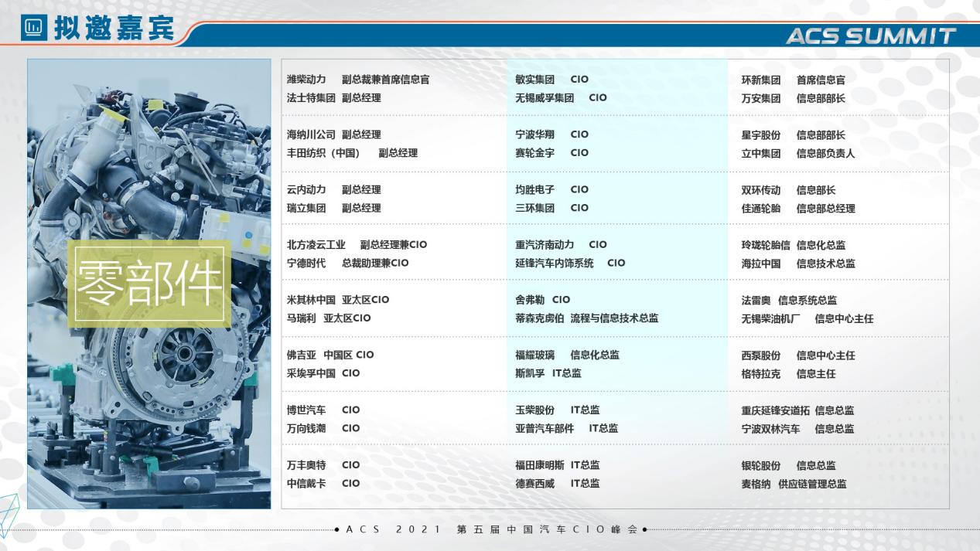Select 亚普汽车部件 IT总监 row
This screenshot has height=551, width=980.
click(567, 428)
